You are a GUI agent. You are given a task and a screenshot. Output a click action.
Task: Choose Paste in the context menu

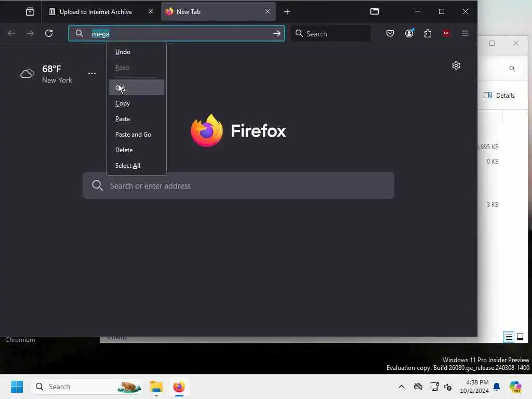click(x=137, y=119)
